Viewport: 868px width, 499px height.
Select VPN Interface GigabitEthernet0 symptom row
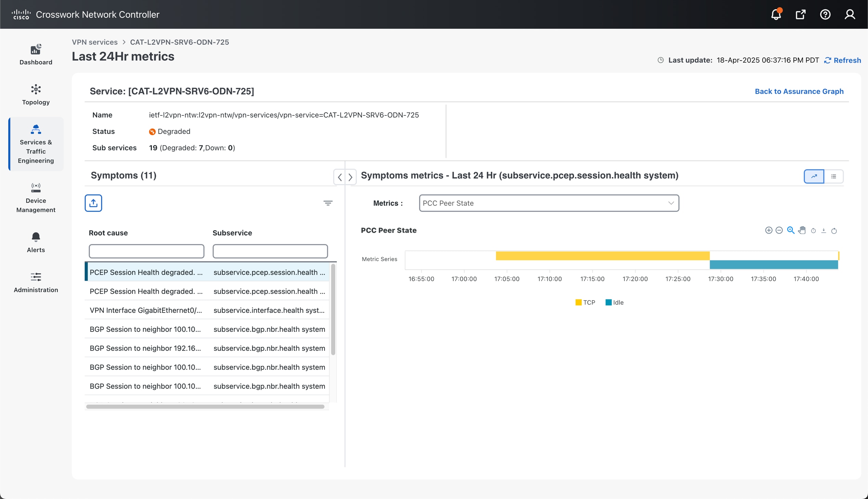click(x=207, y=310)
